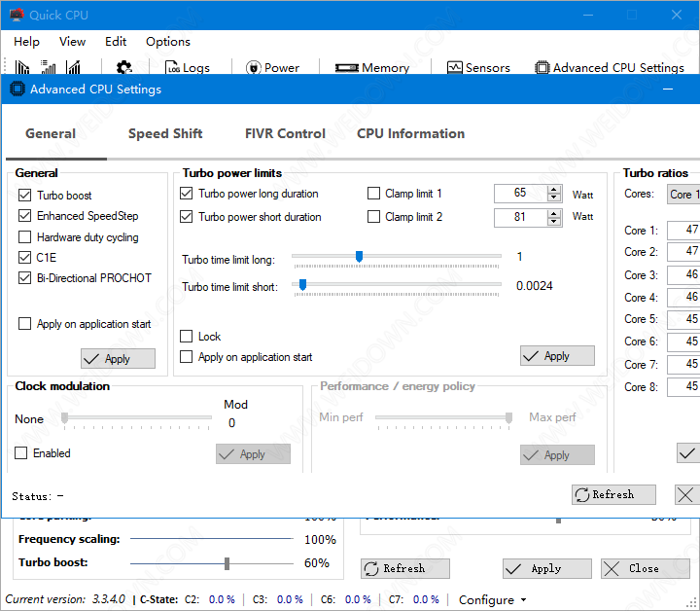This screenshot has width=700, height=611.
Task: Switch to the CPU Information tab
Action: pos(410,133)
